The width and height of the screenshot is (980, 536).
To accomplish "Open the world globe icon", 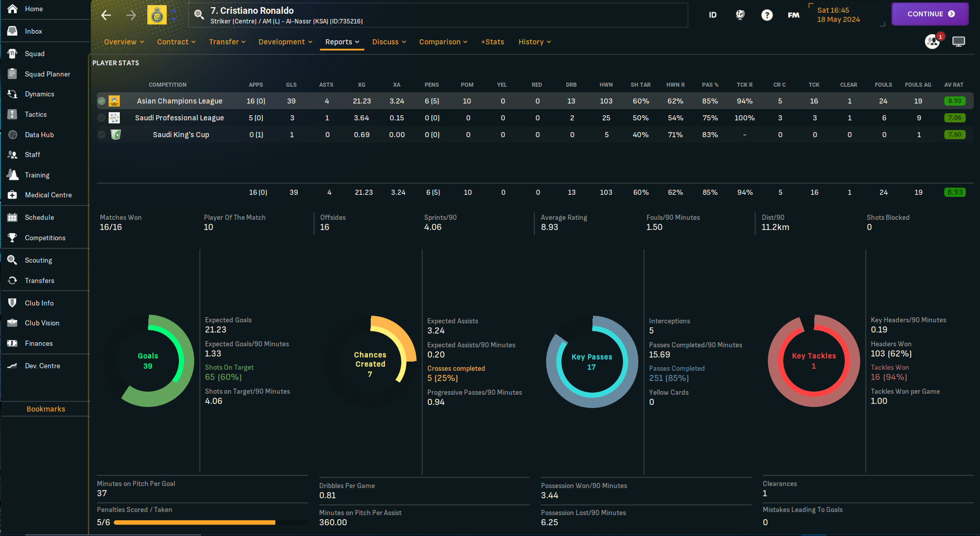I will click(x=740, y=15).
